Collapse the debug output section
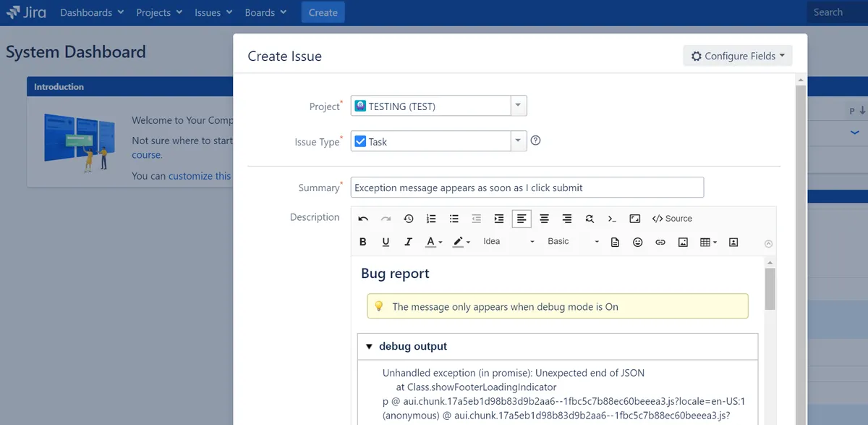The height and width of the screenshot is (425, 868). (369, 347)
